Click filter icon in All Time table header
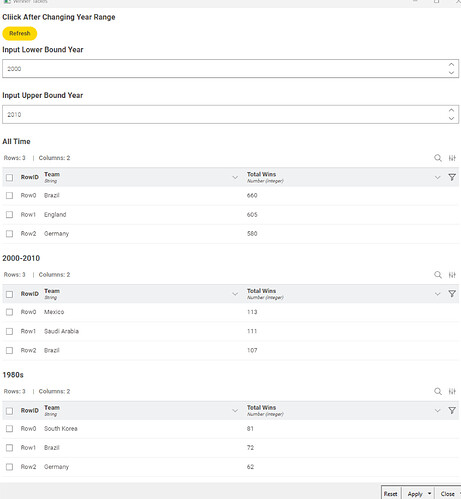Viewport: 461px width, 499px height. pyautogui.click(x=452, y=177)
